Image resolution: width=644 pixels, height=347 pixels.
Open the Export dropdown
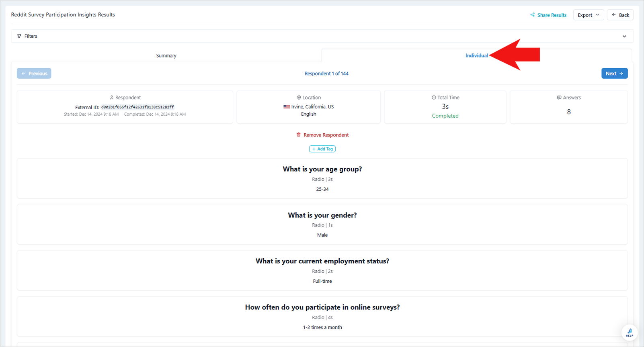tap(588, 15)
